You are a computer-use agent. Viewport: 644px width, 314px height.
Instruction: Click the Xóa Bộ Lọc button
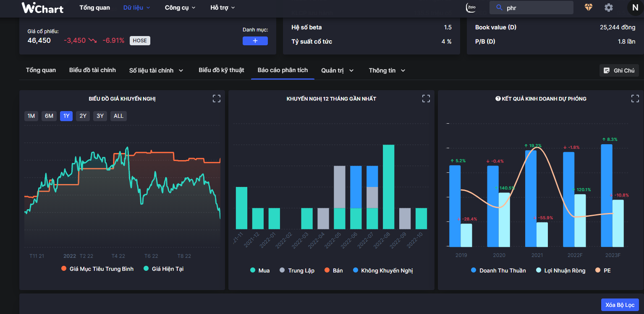pos(620,305)
